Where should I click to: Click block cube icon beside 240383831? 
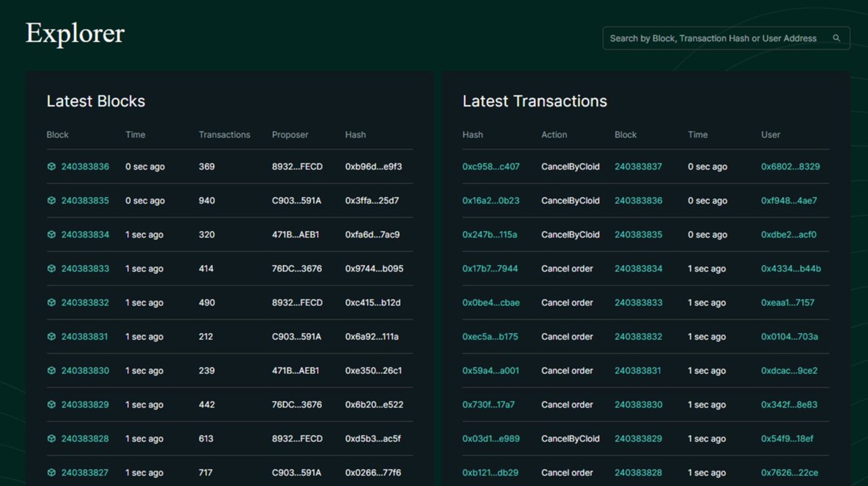coord(52,336)
